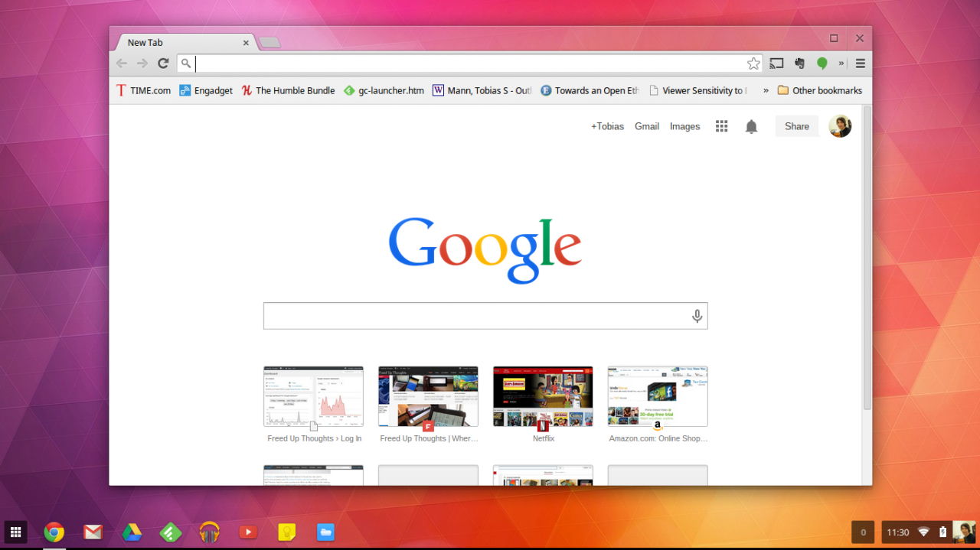This screenshot has height=550, width=980.
Task: Click the 11:30 clock in the status tray
Action: click(x=898, y=532)
